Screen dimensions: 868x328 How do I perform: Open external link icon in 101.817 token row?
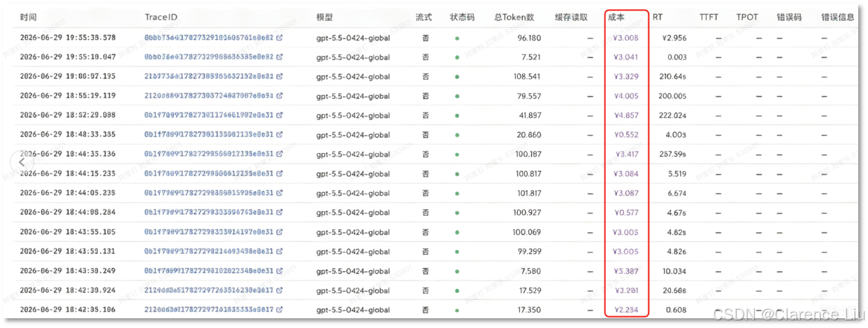coord(280,193)
